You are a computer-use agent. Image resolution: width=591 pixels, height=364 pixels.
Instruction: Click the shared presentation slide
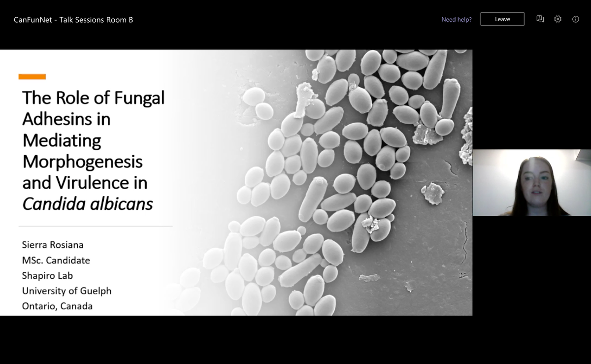pos(236,182)
